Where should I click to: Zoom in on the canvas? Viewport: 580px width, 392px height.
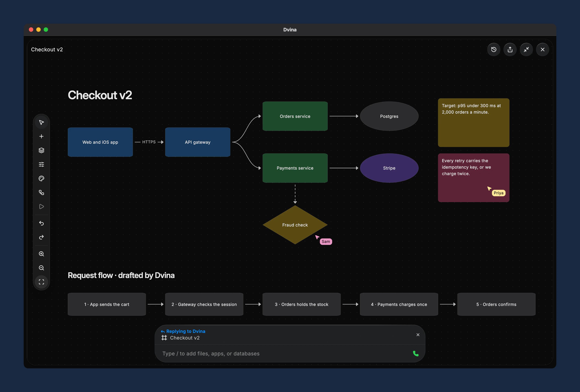(41, 254)
